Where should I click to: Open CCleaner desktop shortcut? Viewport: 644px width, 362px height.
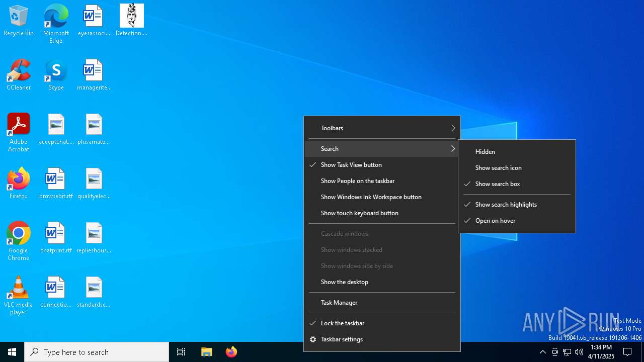pos(19,75)
